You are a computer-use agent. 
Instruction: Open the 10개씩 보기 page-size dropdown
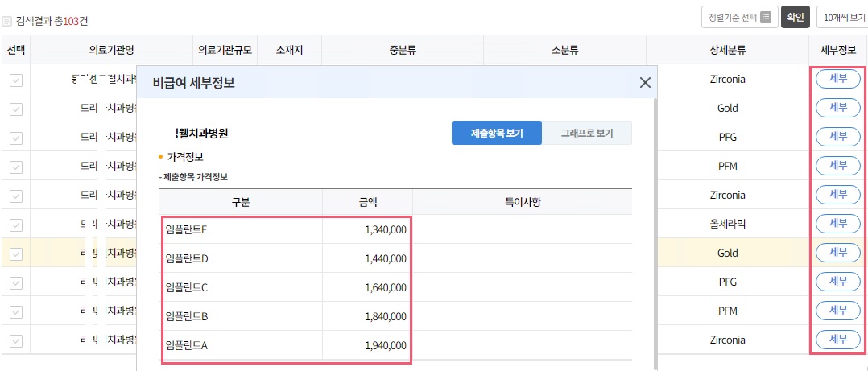pos(844,17)
